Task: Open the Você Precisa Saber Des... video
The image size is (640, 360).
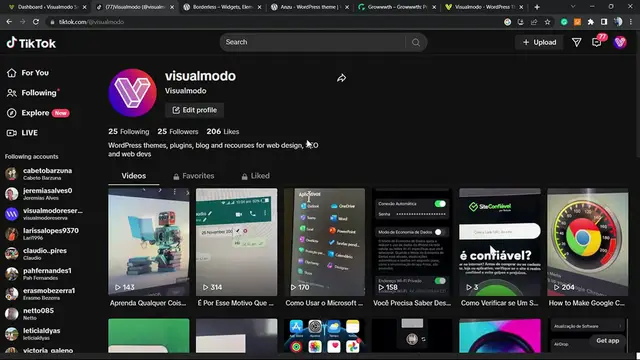Action: 412,242
